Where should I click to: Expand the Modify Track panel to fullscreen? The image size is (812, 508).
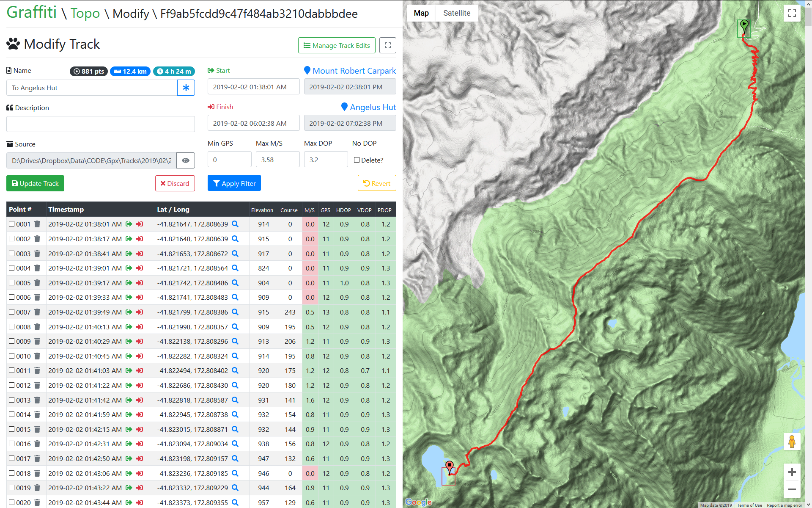coord(387,45)
